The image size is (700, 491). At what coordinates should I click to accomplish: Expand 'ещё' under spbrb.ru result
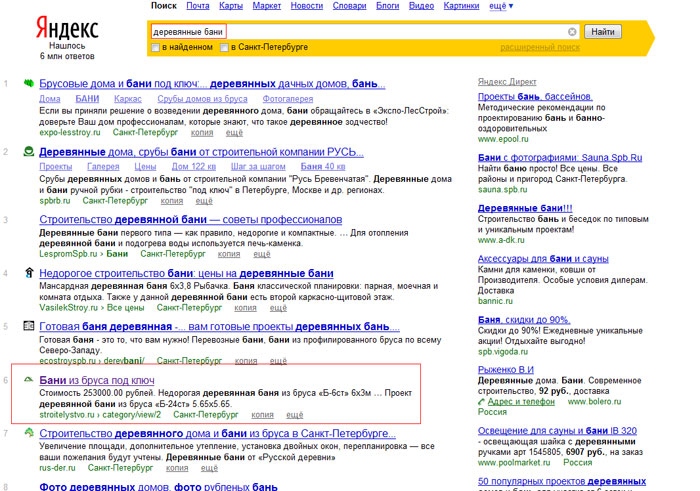coord(204,201)
